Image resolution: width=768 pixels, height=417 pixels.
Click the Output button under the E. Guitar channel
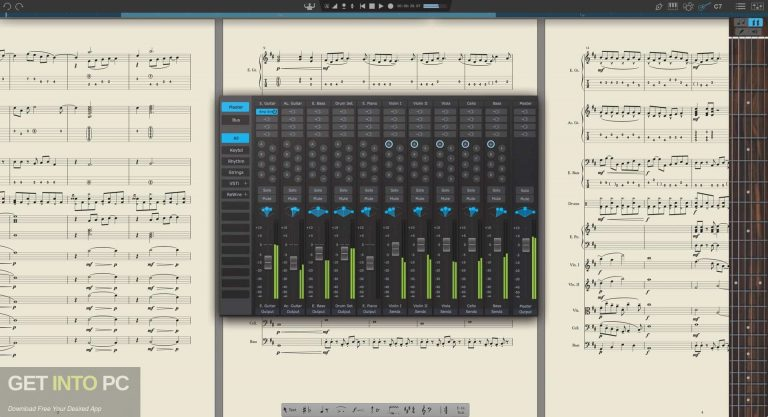tap(267, 312)
